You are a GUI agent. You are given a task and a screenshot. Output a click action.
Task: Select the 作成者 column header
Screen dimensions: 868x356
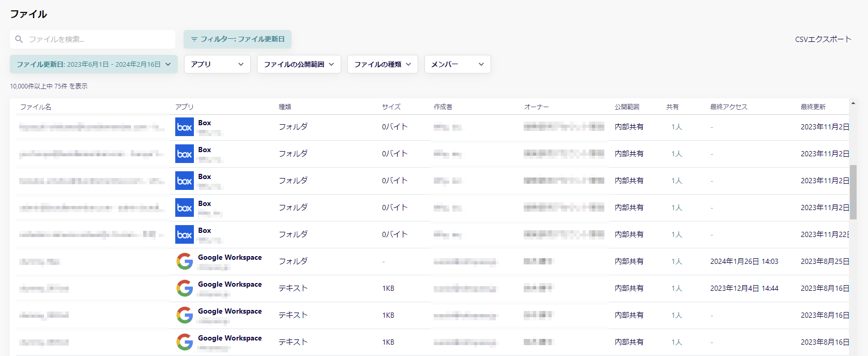[443, 107]
